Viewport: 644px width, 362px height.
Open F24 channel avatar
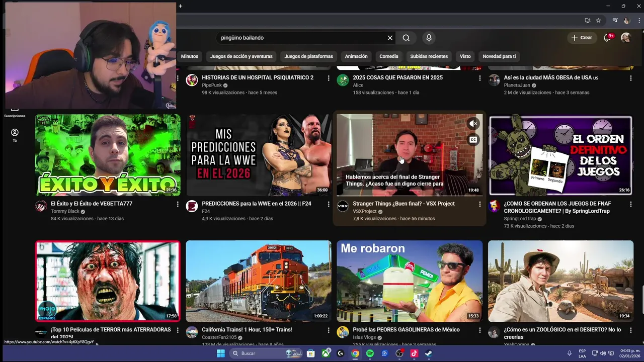(x=192, y=206)
